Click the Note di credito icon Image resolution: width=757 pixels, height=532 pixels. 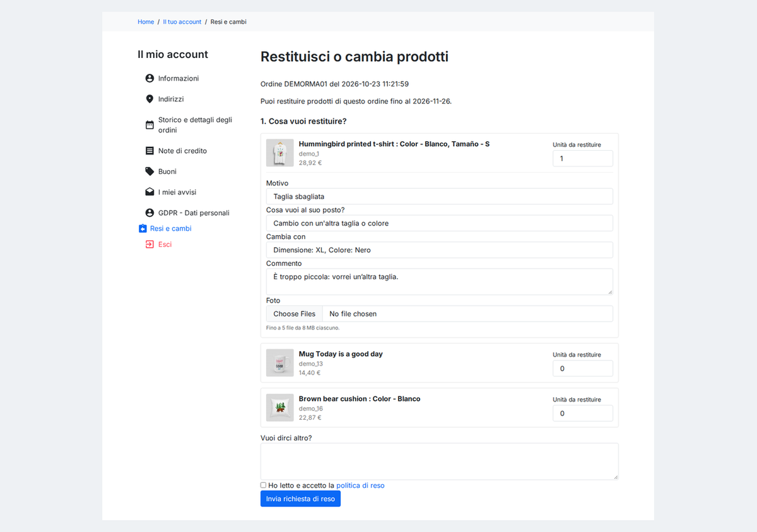click(150, 151)
